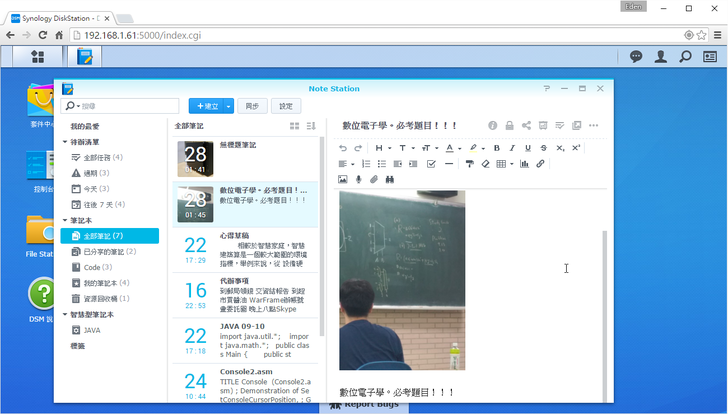Toggle underline text formatting

point(528,148)
